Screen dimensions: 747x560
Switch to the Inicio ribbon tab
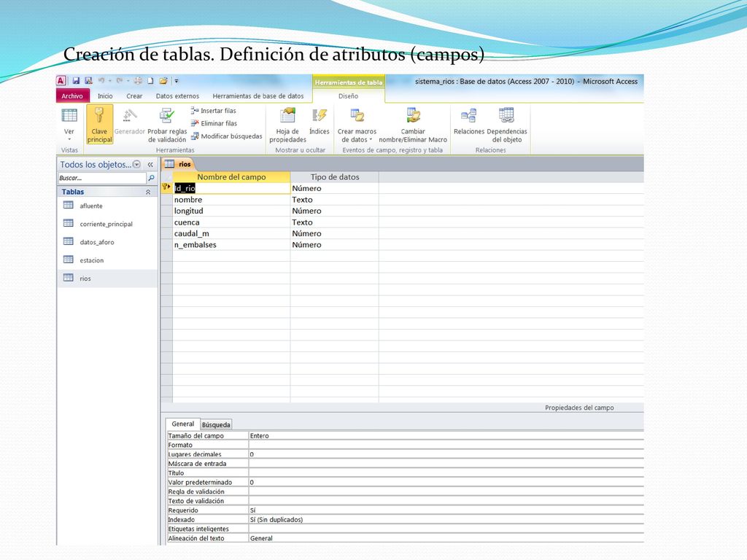point(105,96)
